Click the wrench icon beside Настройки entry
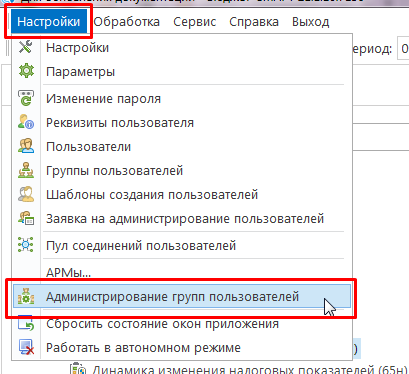Screen dimensions: 409x374 pos(26,47)
